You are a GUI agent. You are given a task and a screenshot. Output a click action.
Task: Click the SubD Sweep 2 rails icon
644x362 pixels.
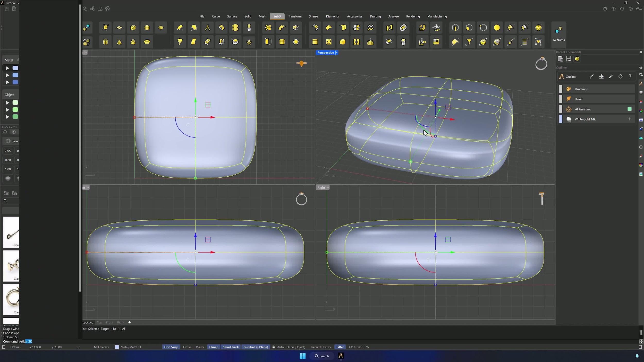point(194,28)
